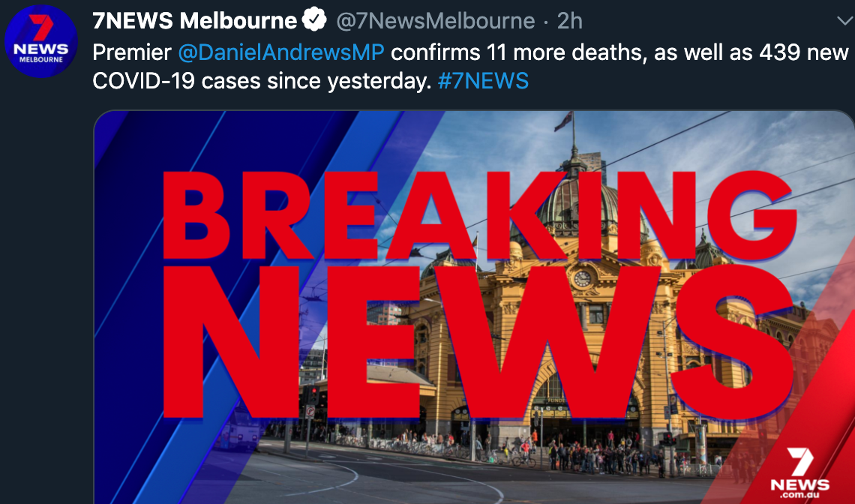Click the tram at the left of the photo
The height and width of the screenshot is (504, 855).
238,430
